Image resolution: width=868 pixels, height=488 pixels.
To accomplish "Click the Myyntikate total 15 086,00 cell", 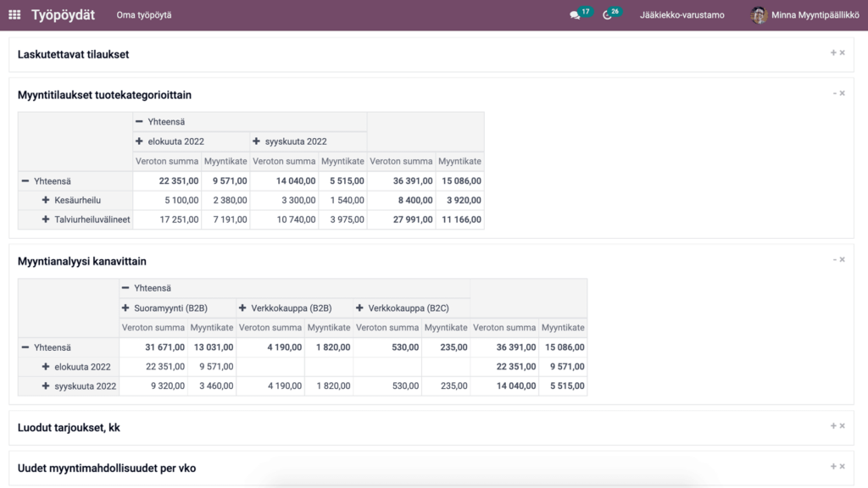I will pyautogui.click(x=459, y=180).
